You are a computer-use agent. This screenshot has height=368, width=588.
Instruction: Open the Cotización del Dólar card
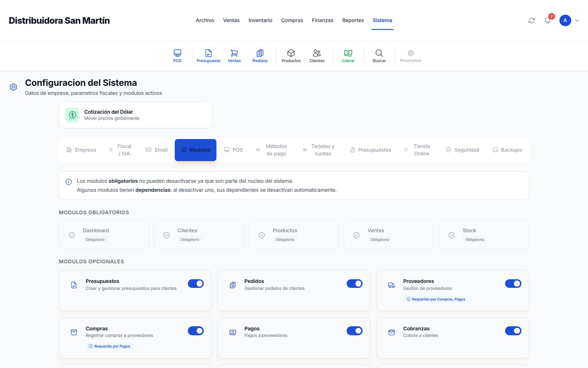coord(136,115)
